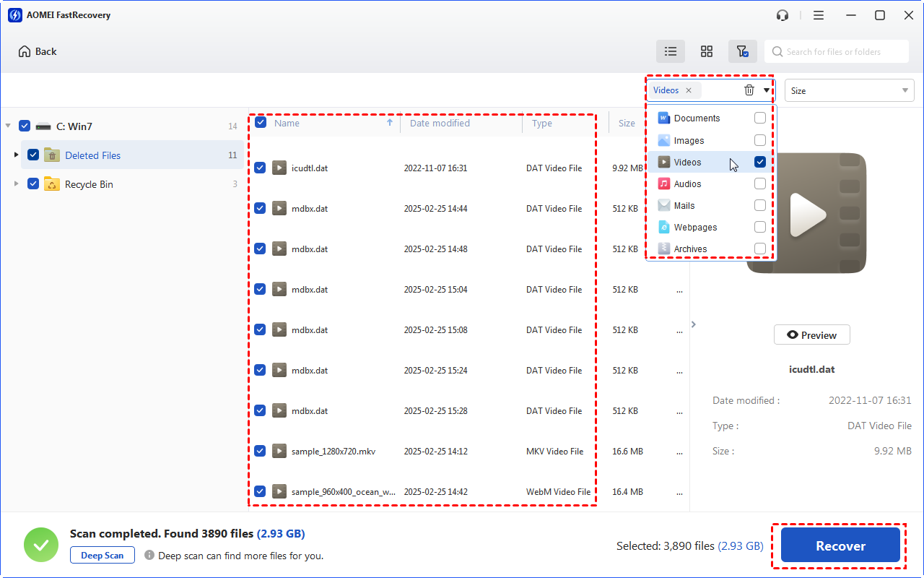
Task: Click the green scan completed checkmark
Action: 41,545
